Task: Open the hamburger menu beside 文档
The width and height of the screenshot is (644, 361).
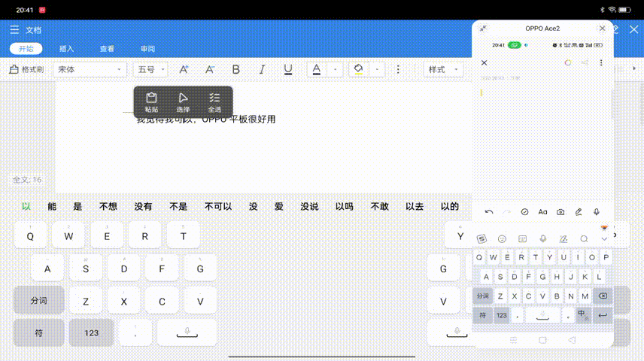Action: click(x=14, y=30)
